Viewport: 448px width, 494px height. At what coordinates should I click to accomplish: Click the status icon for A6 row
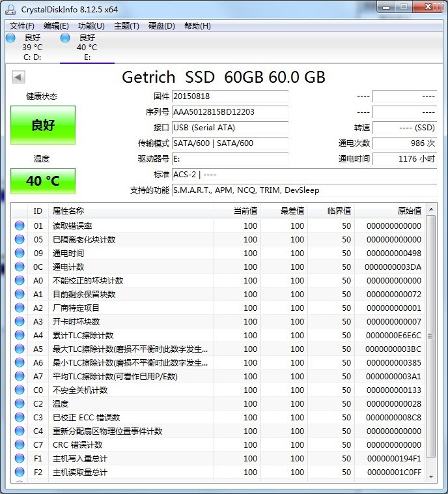pyautogui.click(x=20, y=362)
